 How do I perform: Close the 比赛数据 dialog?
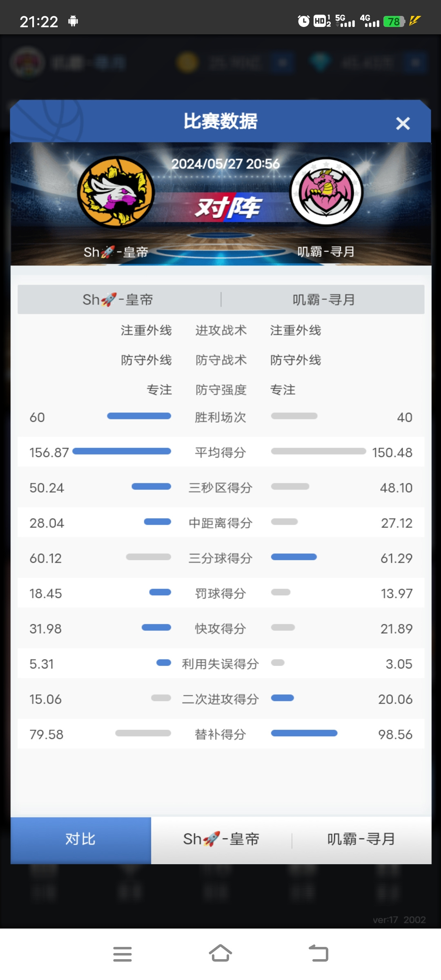pyautogui.click(x=403, y=123)
